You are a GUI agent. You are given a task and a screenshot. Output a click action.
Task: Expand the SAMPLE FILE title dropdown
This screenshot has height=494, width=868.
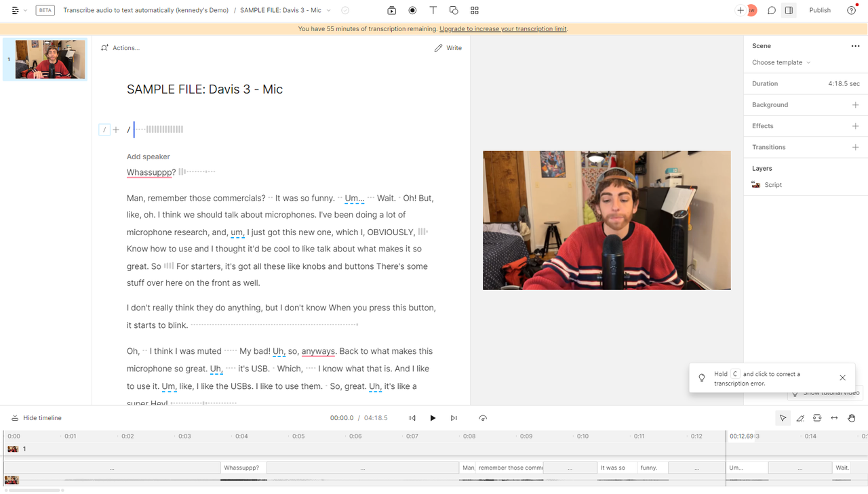click(x=329, y=10)
